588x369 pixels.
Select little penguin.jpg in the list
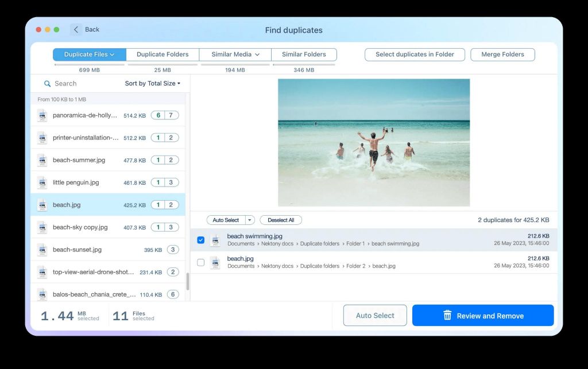tap(108, 183)
